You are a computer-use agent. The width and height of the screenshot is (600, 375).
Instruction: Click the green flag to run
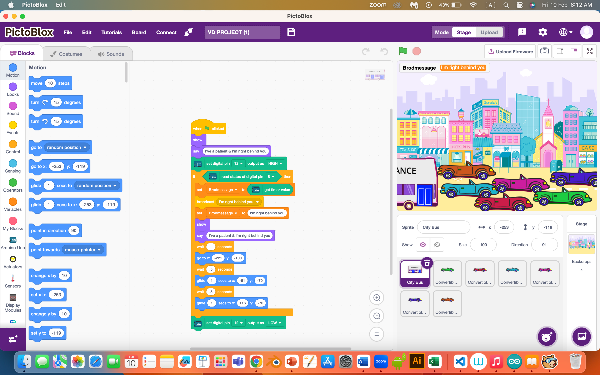point(403,51)
